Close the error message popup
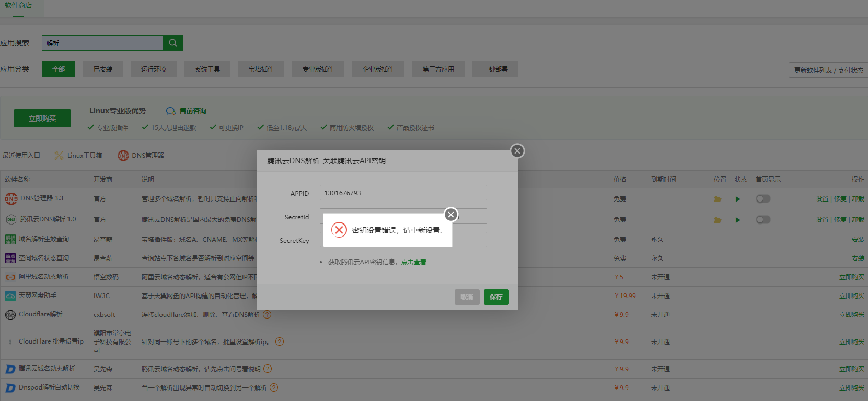 coord(451,215)
